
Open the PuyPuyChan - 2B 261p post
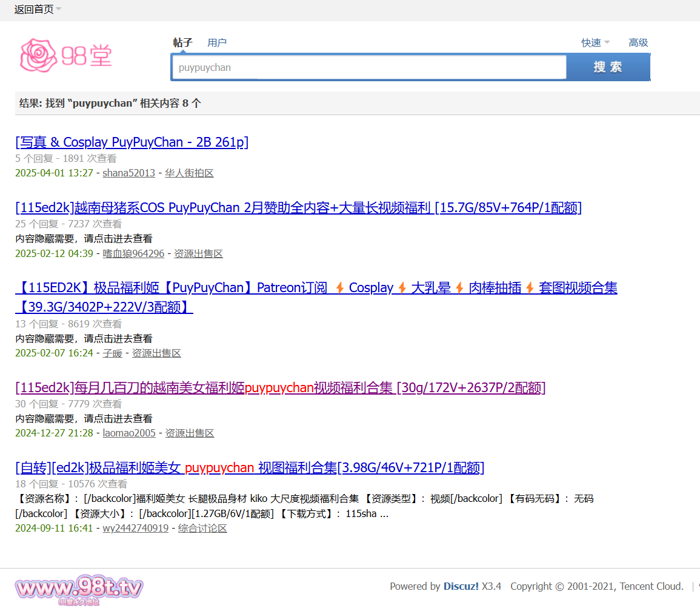pos(132,142)
